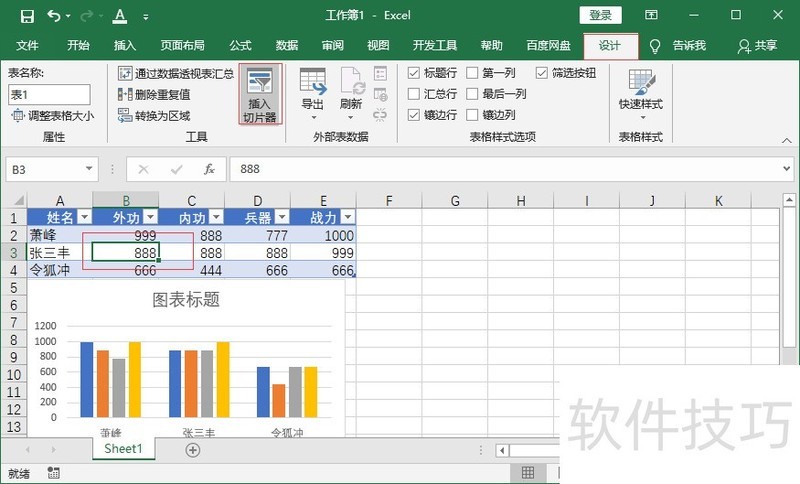Open the Name Box dropdown arrow
The image size is (800, 484).
pos(89,169)
